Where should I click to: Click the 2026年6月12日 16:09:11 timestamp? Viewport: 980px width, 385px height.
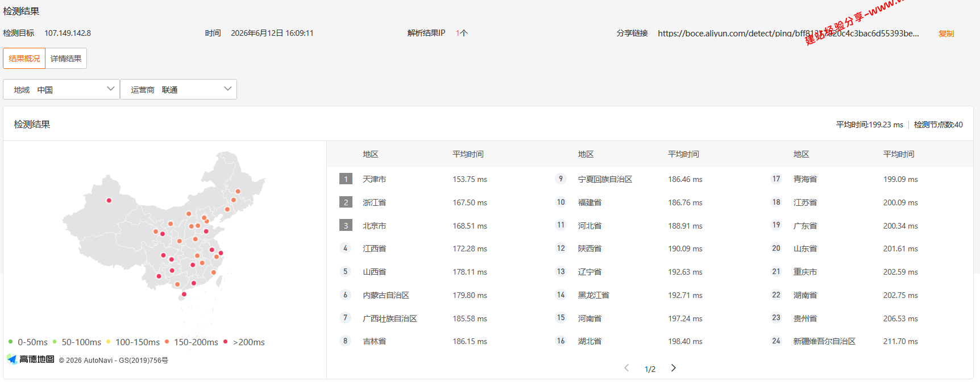click(272, 33)
